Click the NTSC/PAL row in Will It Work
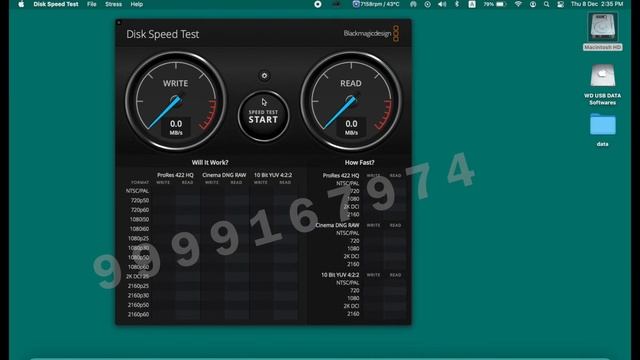Screen dimensions: 640x360 pos(137,191)
